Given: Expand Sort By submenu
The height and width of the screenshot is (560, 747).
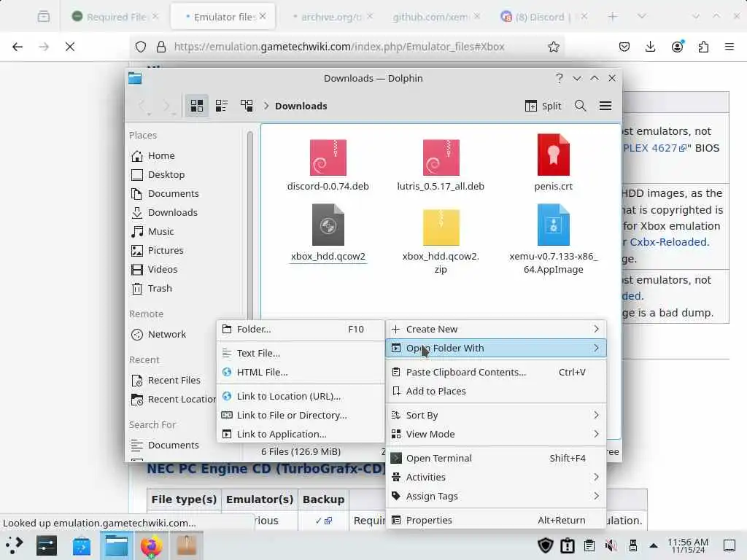Looking at the screenshot, I should (x=495, y=415).
